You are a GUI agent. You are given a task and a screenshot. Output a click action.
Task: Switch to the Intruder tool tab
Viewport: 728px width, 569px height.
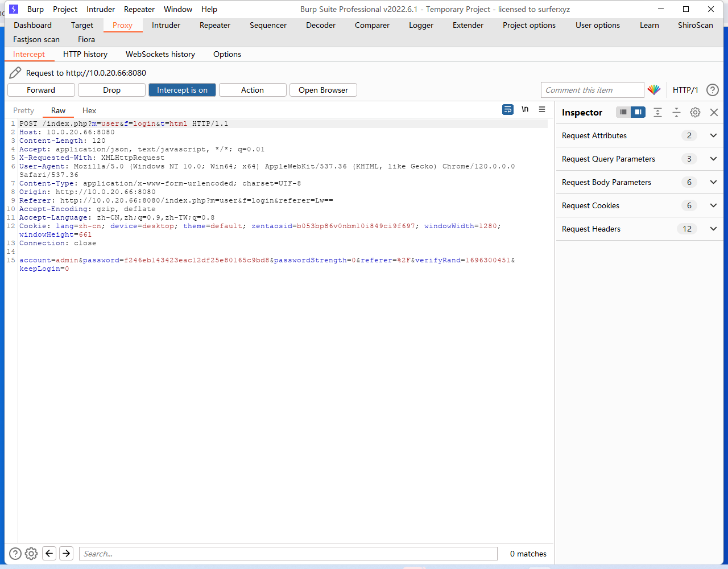coord(166,25)
